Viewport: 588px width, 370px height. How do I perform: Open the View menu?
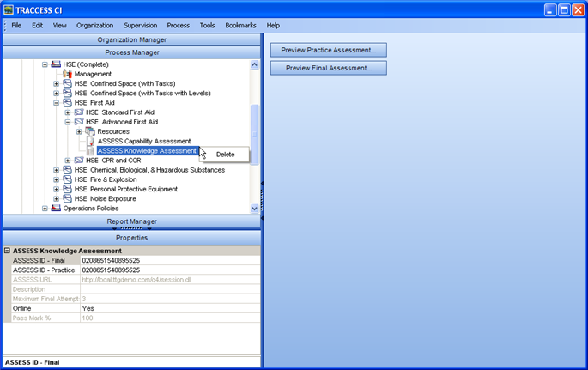pos(59,26)
